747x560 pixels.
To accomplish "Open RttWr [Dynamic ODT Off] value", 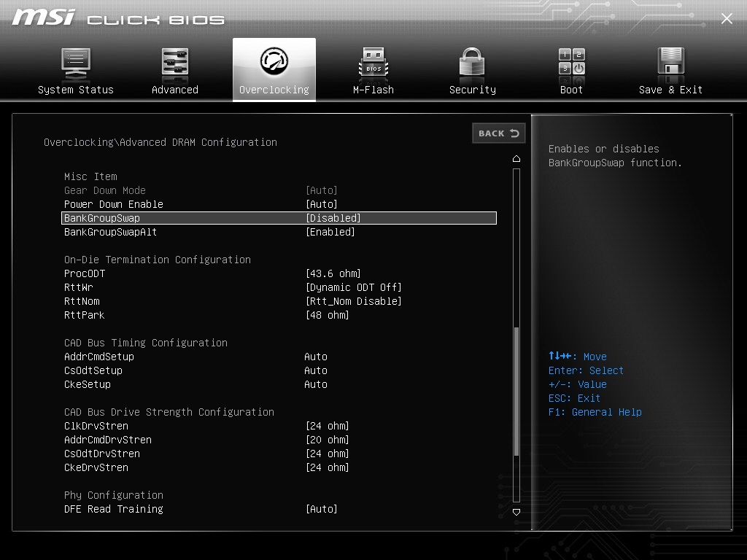I will [354, 287].
